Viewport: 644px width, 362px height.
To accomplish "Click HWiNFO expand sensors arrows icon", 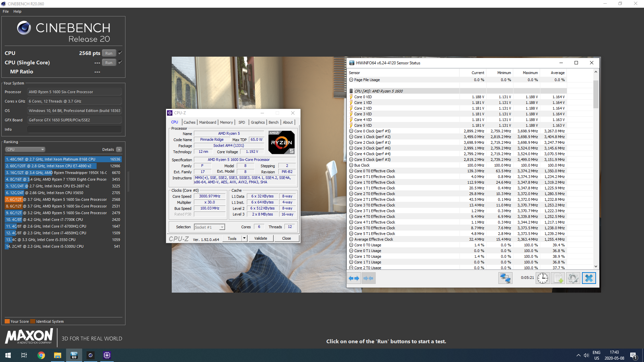I will pyautogui.click(x=354, y=278).
